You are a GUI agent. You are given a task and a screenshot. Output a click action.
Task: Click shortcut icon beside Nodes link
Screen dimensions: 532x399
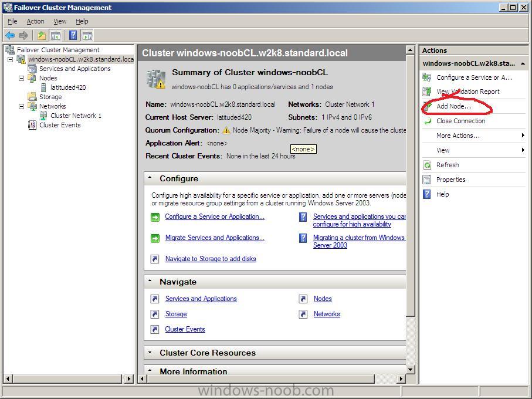pyautogui.click(x=303, y=299)
